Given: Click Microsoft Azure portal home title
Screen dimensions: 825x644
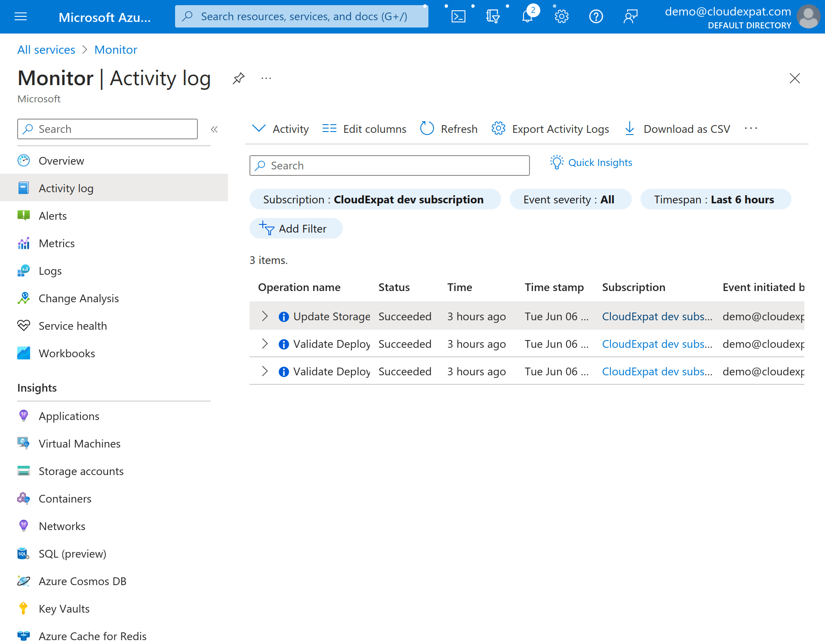Looking at the screenshot, I should pos(105,17).
